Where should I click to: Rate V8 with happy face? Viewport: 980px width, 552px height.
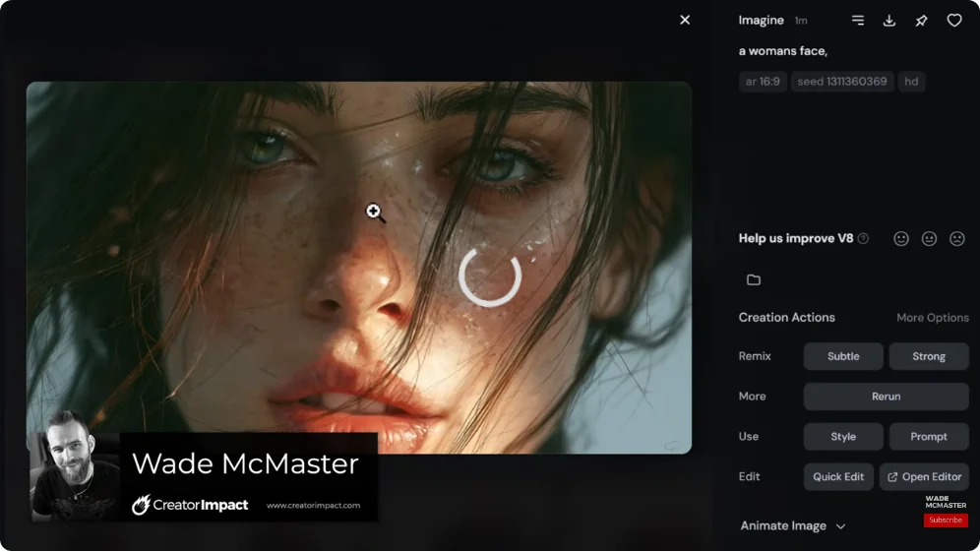point(900,238)
